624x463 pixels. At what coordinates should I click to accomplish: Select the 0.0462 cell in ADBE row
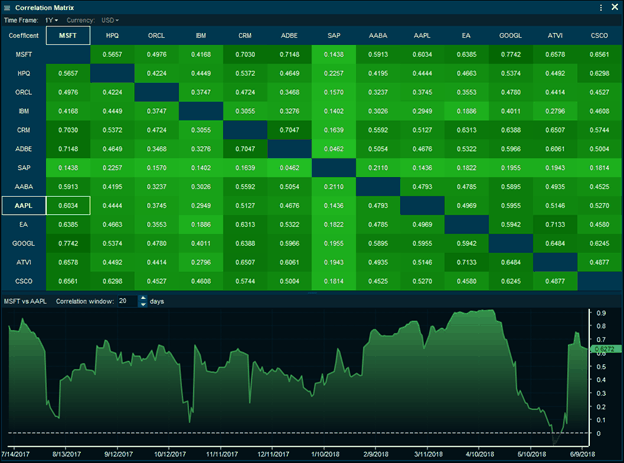point(334,148)
